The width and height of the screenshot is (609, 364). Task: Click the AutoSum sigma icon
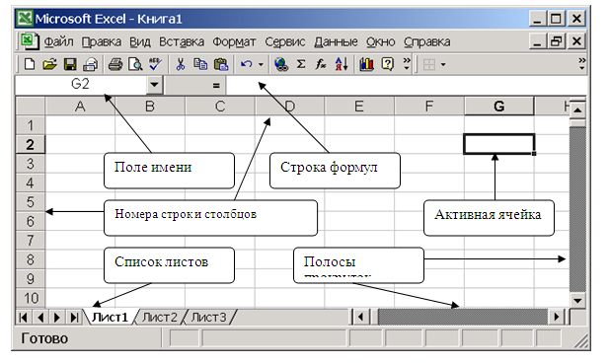[x=301, y=64]
